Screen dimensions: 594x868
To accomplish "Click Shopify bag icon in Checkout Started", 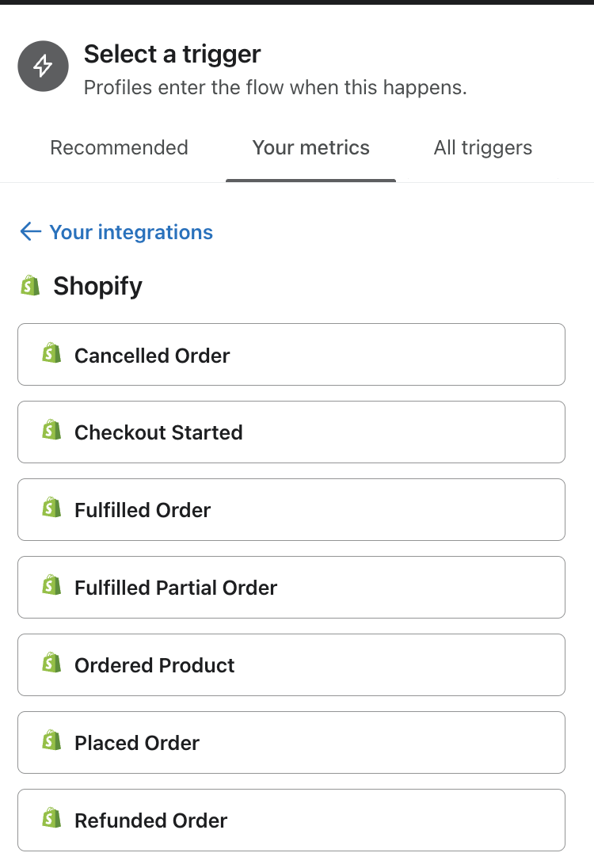I will pyautogui.click(x=51, y=431).
